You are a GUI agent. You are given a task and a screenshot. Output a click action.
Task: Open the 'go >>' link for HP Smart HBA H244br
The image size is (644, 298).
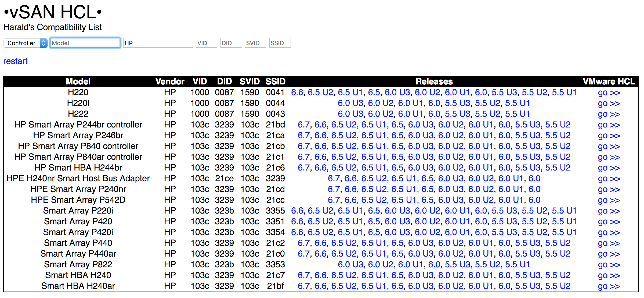coord(609,168)
